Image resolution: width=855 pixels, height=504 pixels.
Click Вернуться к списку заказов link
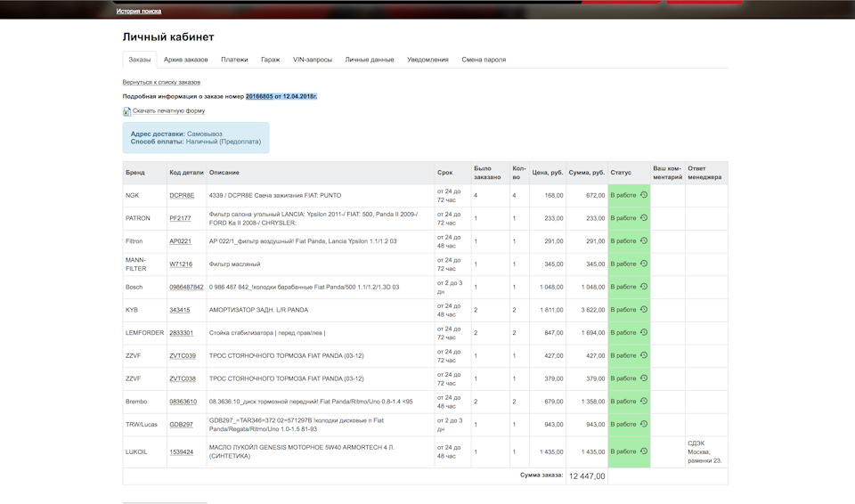click(x=161, y=82)
